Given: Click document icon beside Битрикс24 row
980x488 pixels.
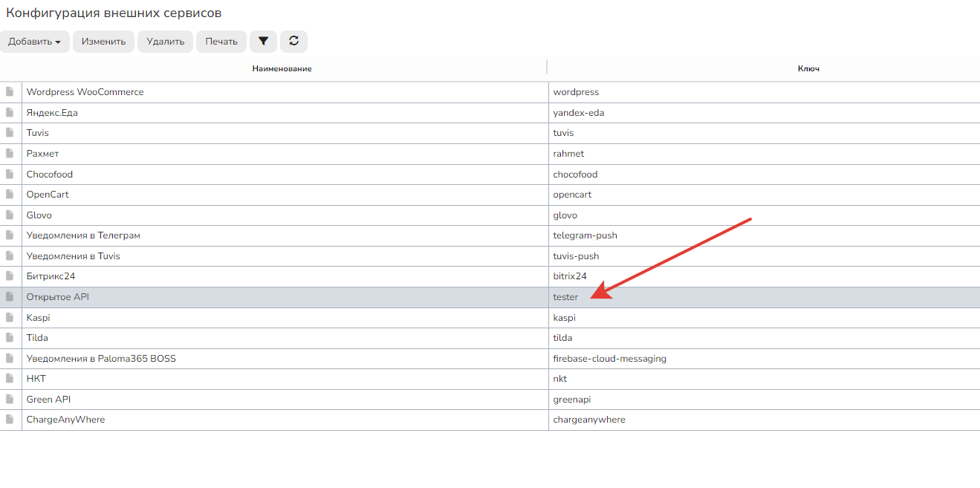Looking at the screenshot, I should tap(10, 276).
